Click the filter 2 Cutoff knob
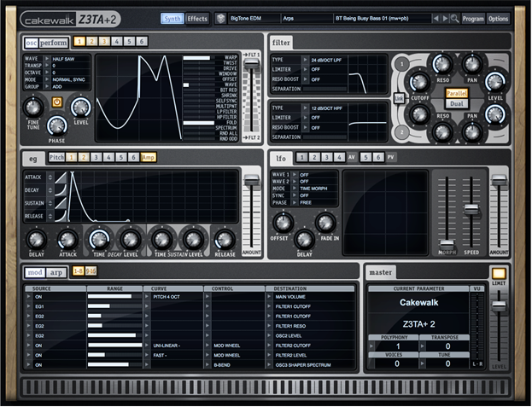The width and height of the screenshot is (532, 407). [x=419, y=113]
